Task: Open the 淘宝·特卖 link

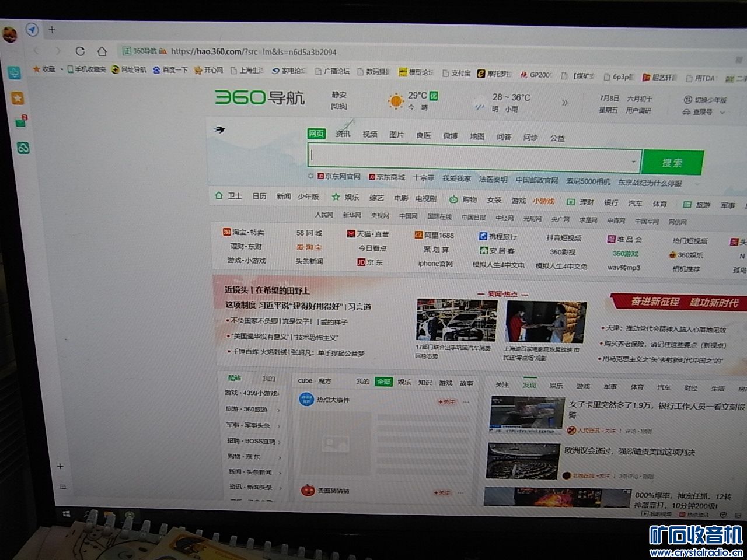Action: tap(243, 232)
